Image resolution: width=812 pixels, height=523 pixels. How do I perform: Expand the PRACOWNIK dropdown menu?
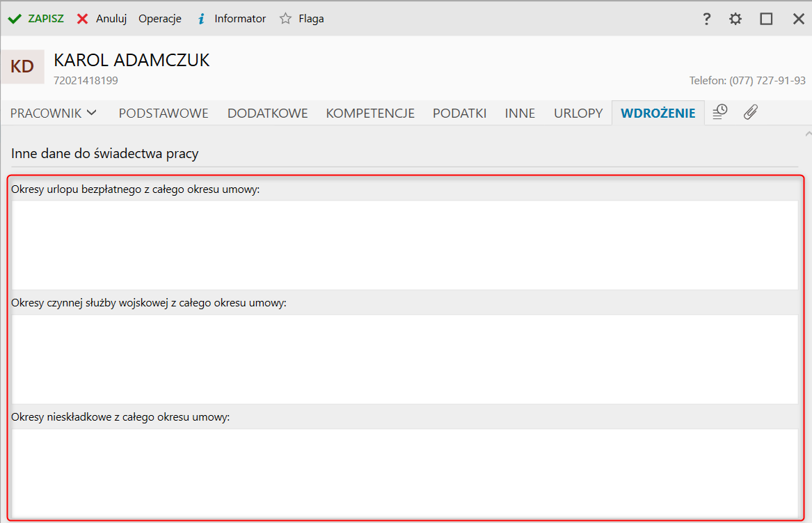(x=54, y=113)
